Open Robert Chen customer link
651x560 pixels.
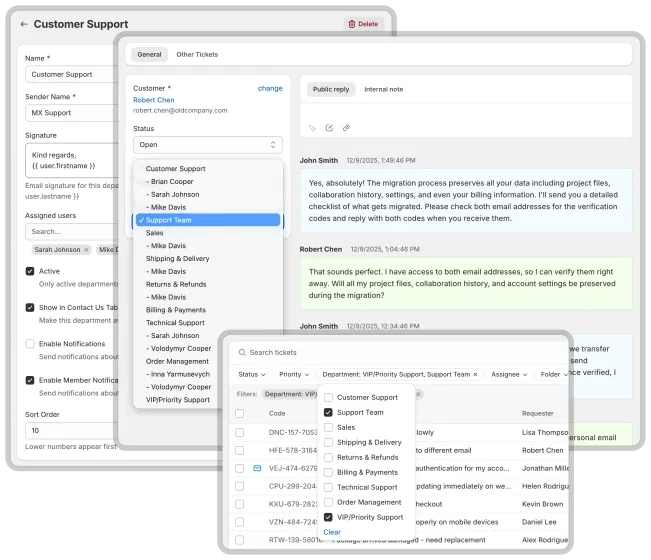[154, 100]
